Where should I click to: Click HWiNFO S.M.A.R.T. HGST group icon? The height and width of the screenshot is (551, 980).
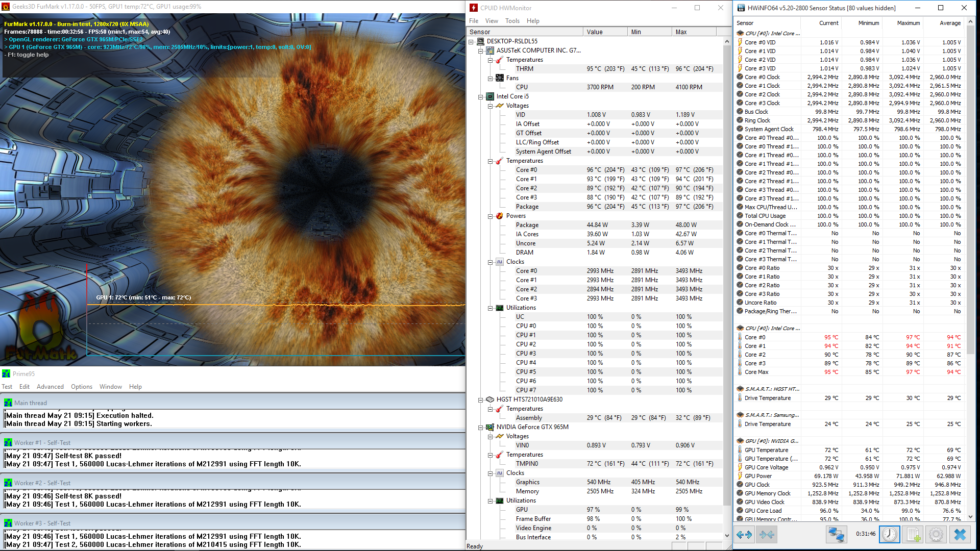[740, 389]
